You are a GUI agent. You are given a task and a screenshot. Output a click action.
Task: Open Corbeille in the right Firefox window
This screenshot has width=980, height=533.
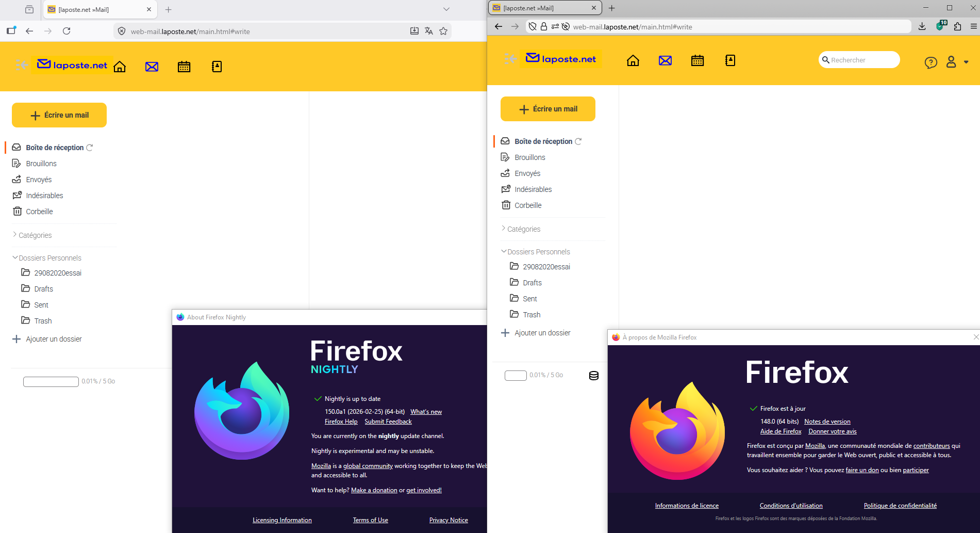point(528,205)
